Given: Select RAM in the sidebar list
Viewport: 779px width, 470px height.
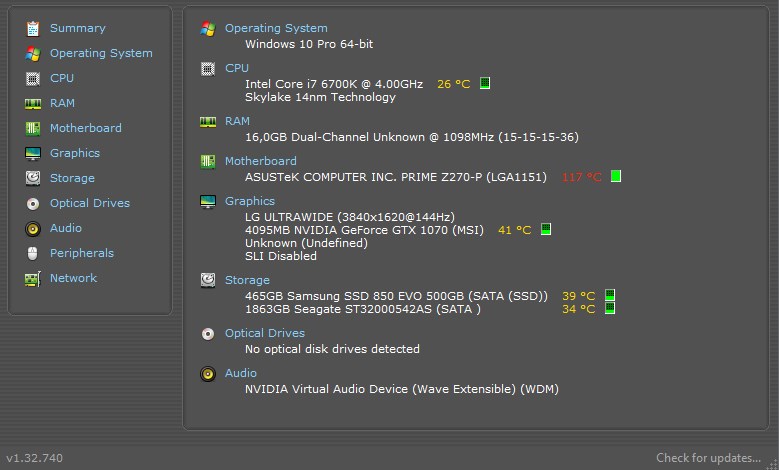Looking at the screenshot, I should pos(63,103).
